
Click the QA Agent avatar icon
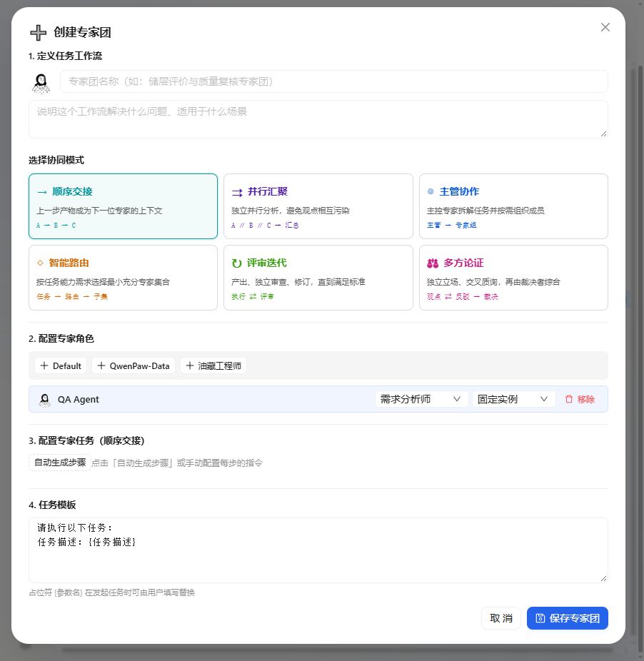pos(44,400)
